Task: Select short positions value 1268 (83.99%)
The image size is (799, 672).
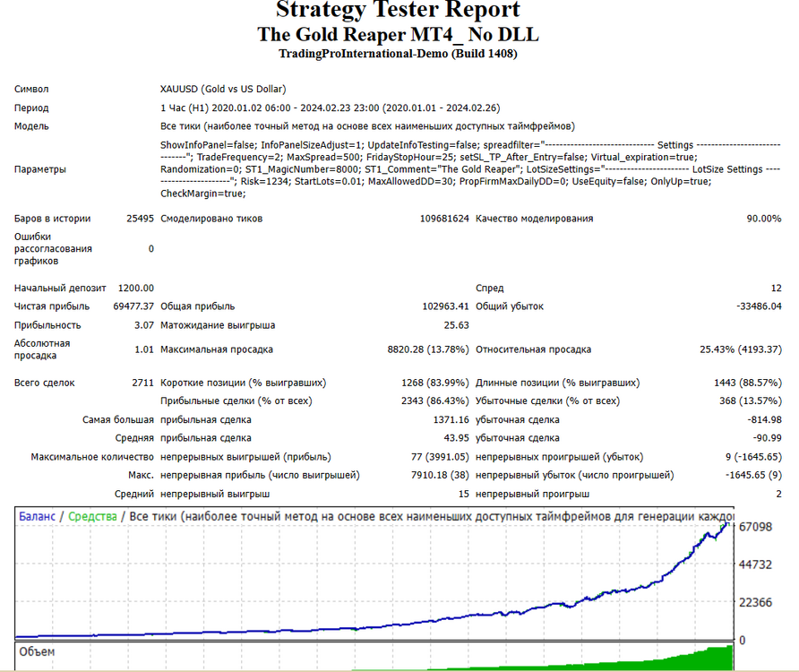Action: point(435,383)
